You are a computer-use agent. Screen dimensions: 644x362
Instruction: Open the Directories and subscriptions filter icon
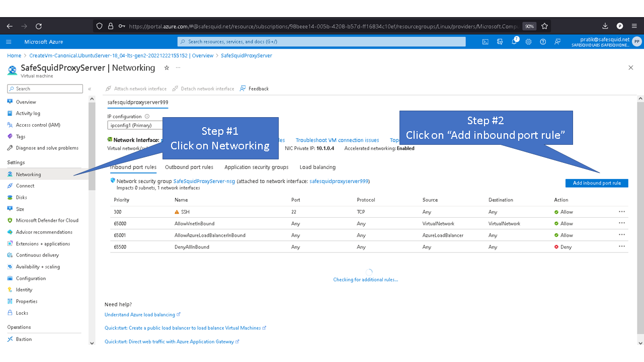coord(500,42)
